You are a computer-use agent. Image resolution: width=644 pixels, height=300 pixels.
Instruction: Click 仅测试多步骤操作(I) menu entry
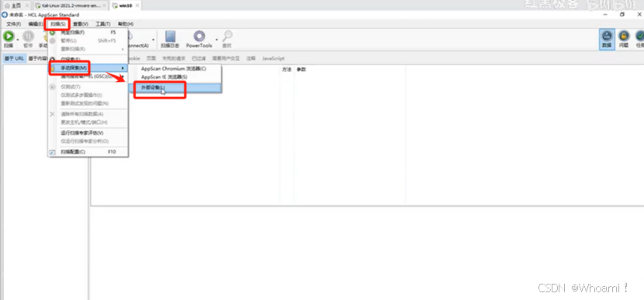click(x=88, y=95)
